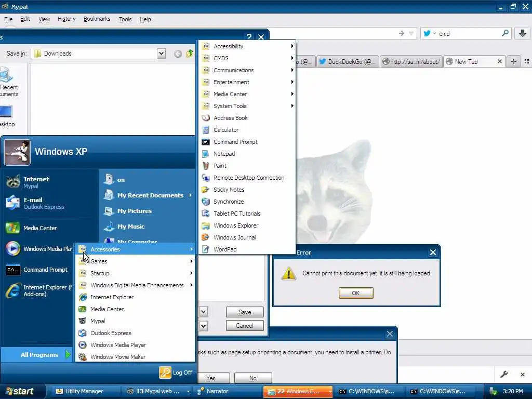The height and width of the screenshot is (399, 532).
Task: Click the wrench icon at bottom right
Action: (x=504, y=375)
